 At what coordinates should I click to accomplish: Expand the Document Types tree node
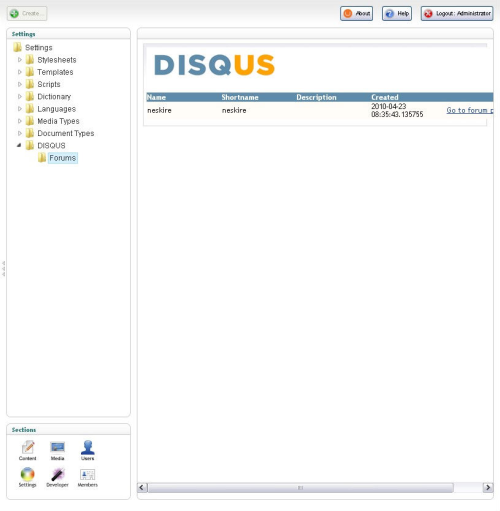click(20, 133)
